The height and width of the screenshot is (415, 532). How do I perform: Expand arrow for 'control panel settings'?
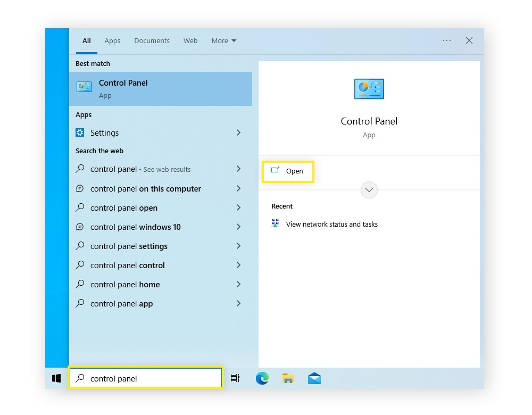(238, 246)
